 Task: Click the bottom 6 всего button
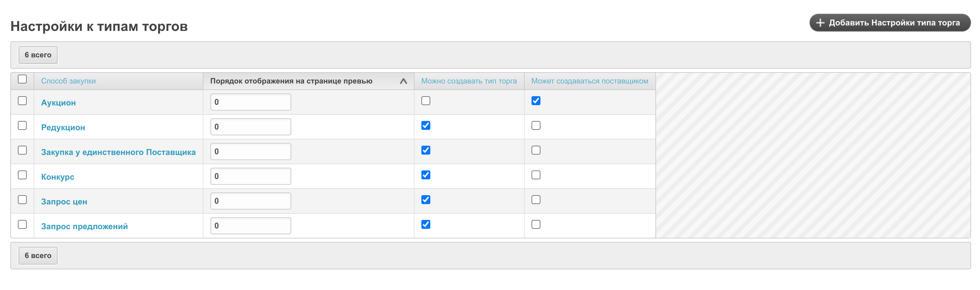(38, 256)
